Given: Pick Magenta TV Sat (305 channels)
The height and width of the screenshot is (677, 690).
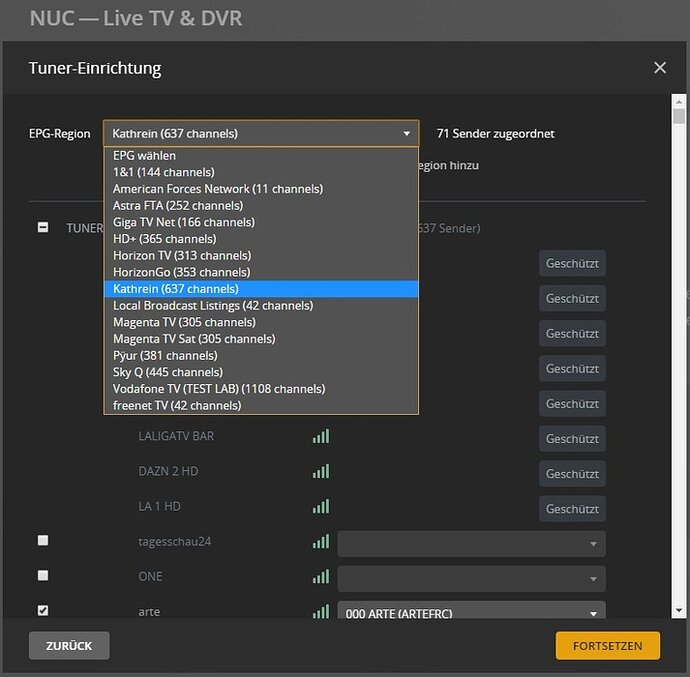Looking at the screenshot, I should click(261, 339).
